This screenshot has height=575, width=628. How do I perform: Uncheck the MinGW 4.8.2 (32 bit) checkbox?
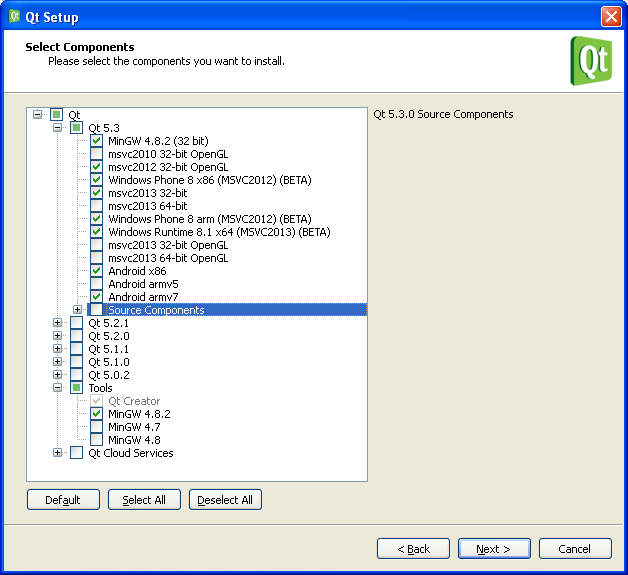coord(96,141)
